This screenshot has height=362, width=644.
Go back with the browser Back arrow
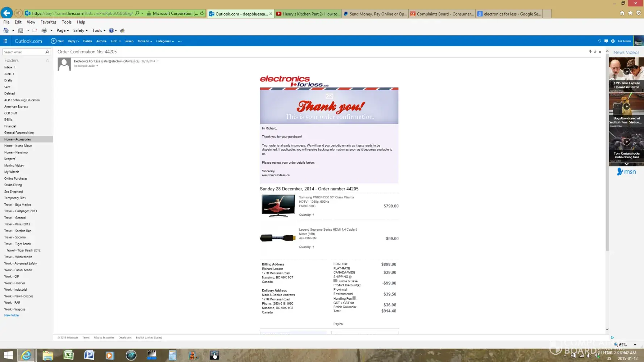7,13
